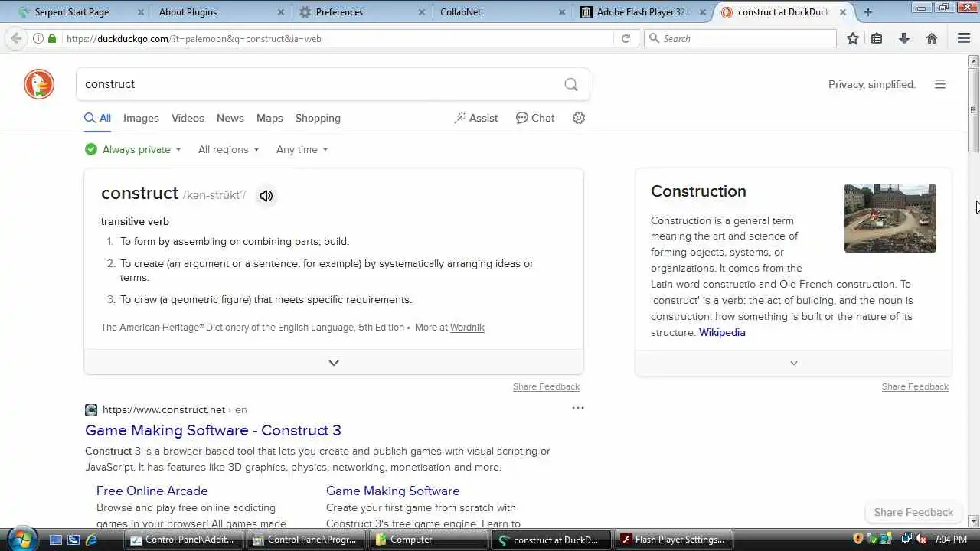
Task: Select the Shopping search category
Action: 318,118
